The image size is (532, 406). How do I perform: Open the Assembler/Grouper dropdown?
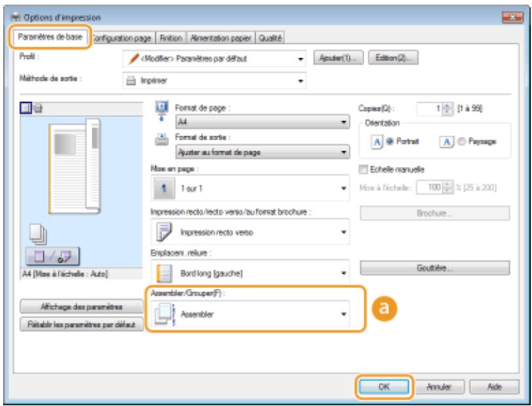(x=250, y=314)
